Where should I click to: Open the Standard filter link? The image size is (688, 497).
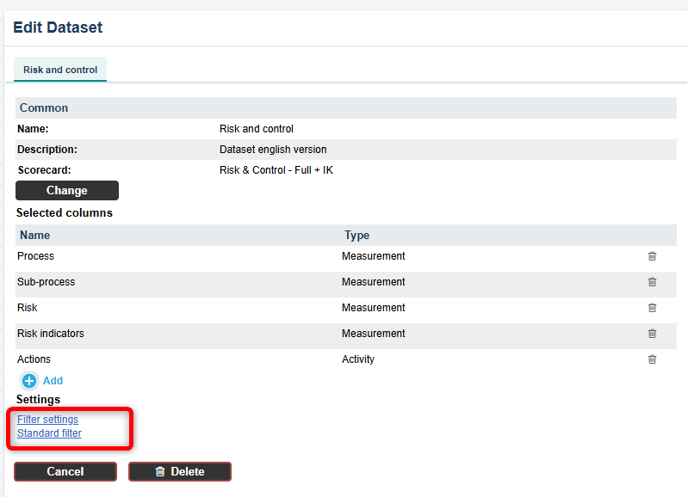coord(49,433)
